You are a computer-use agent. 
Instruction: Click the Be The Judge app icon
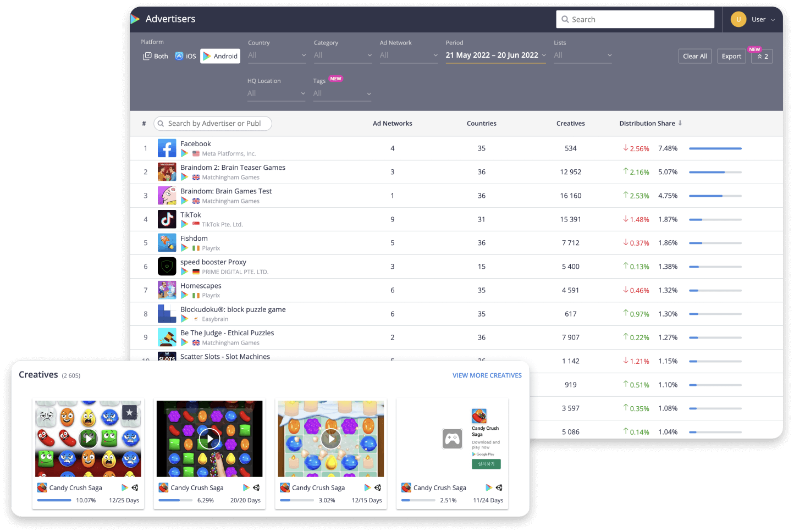[167, 337]
